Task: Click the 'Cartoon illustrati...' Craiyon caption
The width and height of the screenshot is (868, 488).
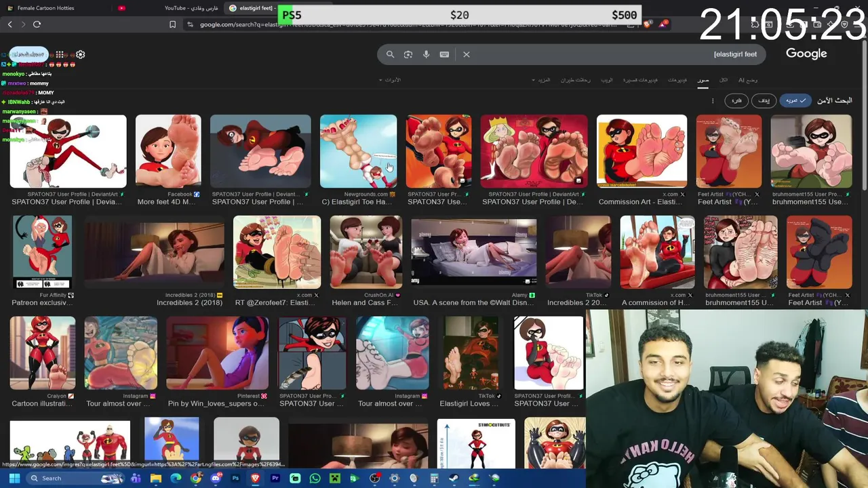Action: click(42, 403)
